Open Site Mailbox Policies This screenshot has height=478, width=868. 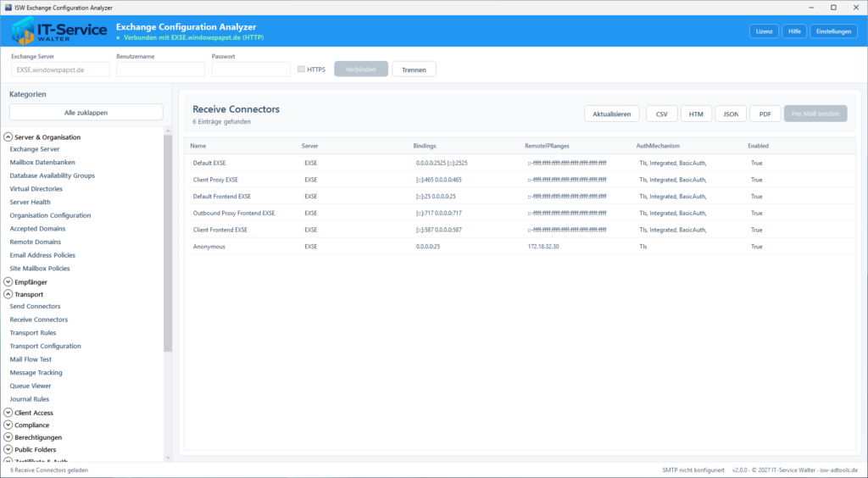point(39,269)
